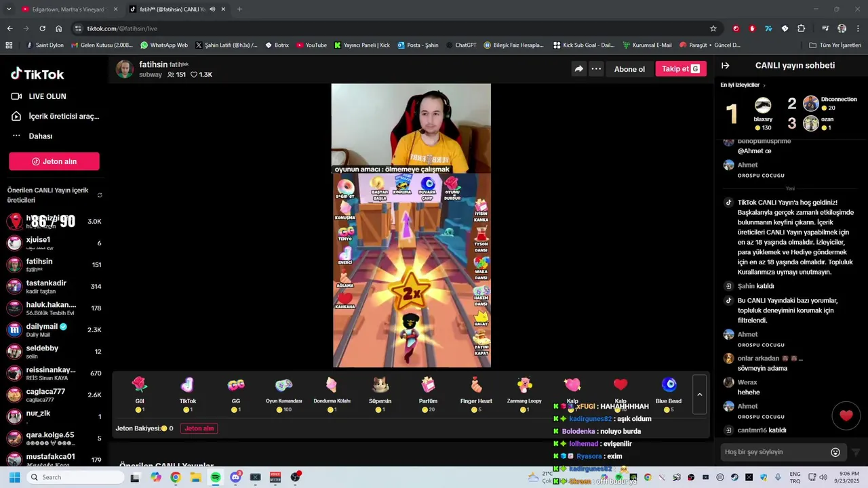The width and height of the screenshot is (868, 488).
Task: Switch to Edgartown Martha's Vineyard tab
Action: (68, 9)
